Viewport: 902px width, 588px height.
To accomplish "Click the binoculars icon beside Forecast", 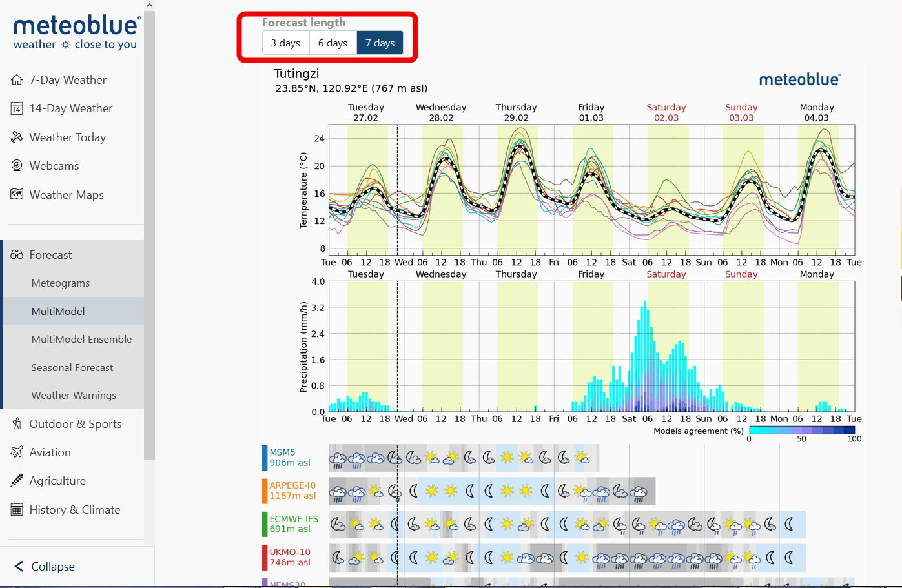I will (x=17, y=255).
